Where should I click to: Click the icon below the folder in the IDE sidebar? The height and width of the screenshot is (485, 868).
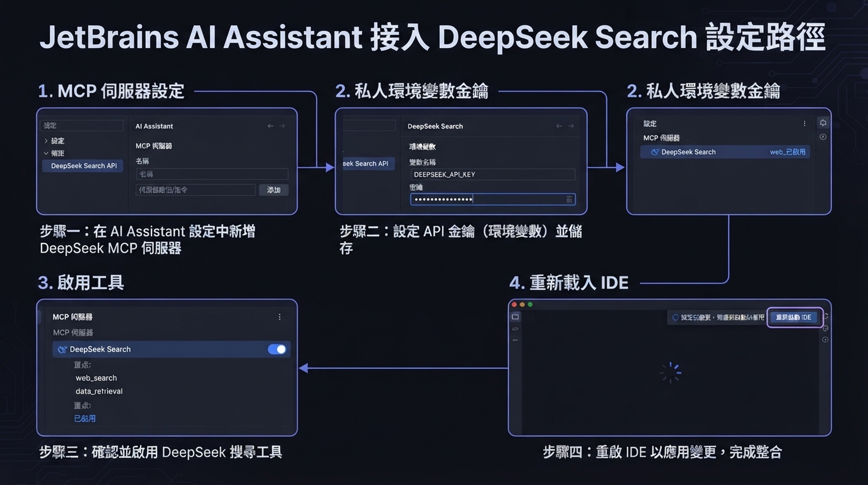515,329
